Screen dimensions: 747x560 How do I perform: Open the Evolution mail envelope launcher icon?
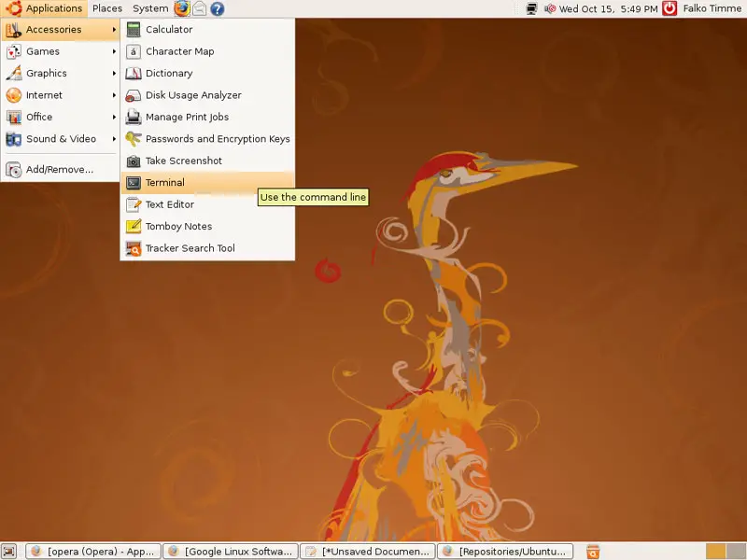(x=199, y=8)
